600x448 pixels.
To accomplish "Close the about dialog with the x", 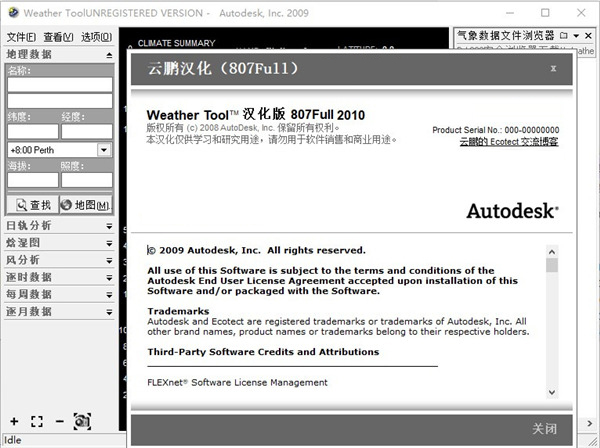I will [553, 69].
